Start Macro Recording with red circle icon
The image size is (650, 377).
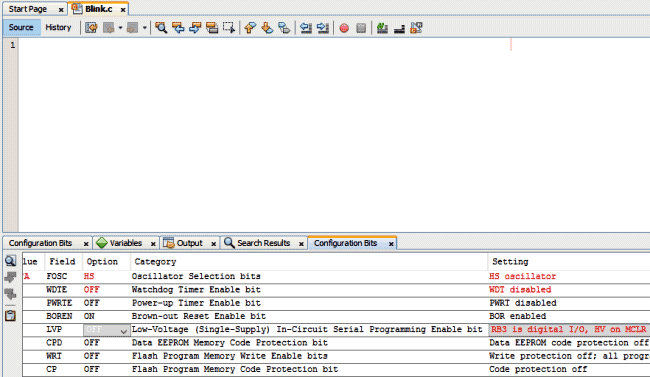click(344, 28)
